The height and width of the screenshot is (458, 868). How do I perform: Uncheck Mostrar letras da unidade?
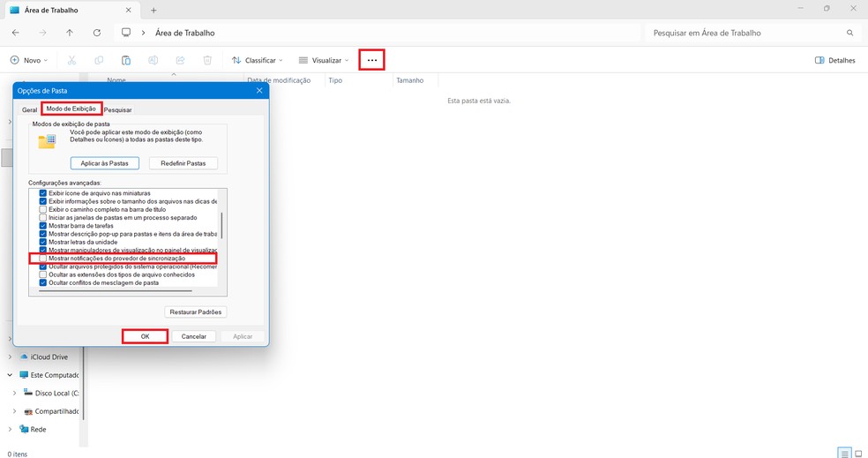(43, 242)
